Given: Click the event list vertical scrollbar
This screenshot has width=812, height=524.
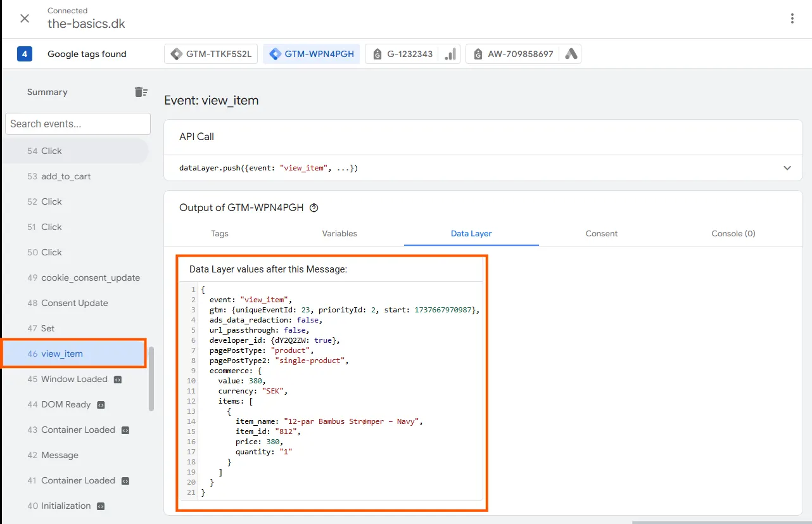Looking at the screenshot, I should (151, 379).
